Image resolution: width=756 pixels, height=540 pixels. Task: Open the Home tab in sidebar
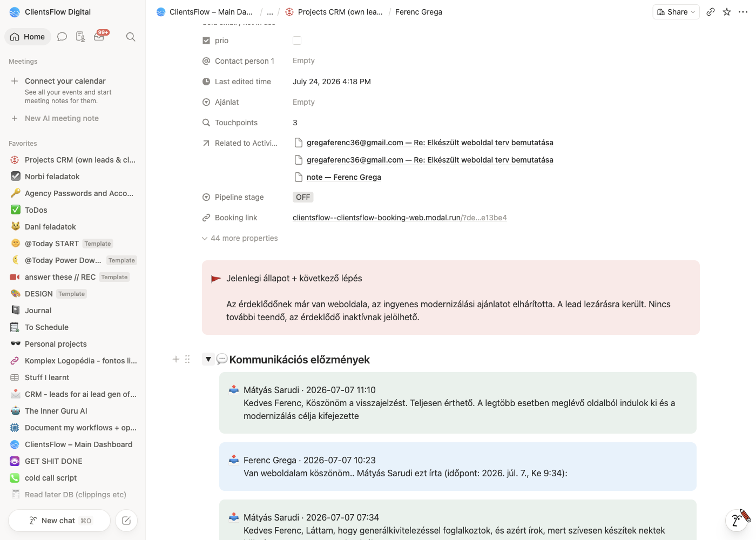28,37
